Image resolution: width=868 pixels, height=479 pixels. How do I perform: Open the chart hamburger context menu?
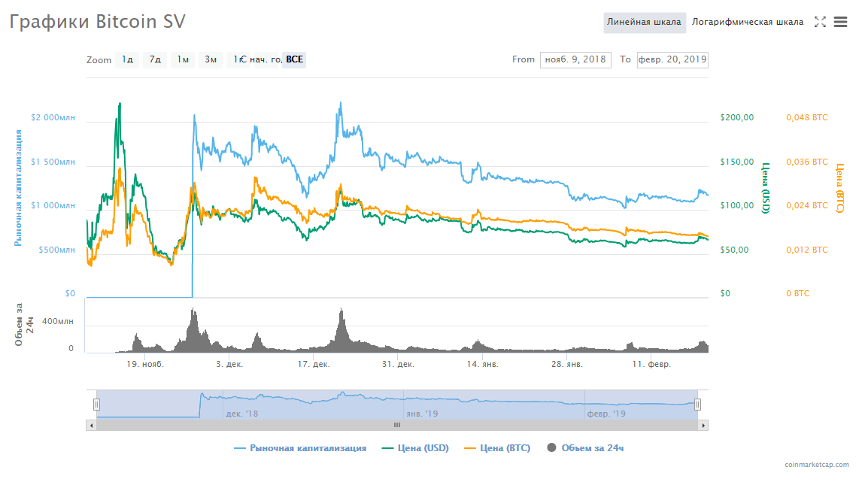(x=840, y=22)
